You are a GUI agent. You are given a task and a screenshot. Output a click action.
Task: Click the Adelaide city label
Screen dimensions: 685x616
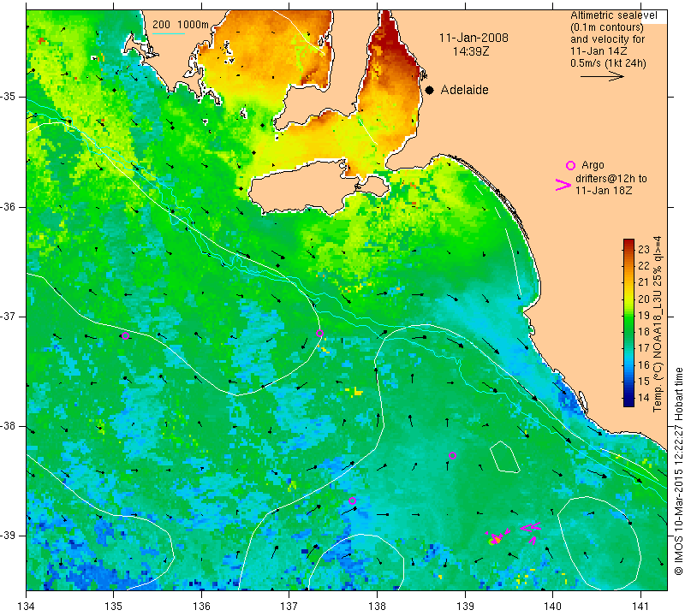pyautogui.click(x=464, y=90)
